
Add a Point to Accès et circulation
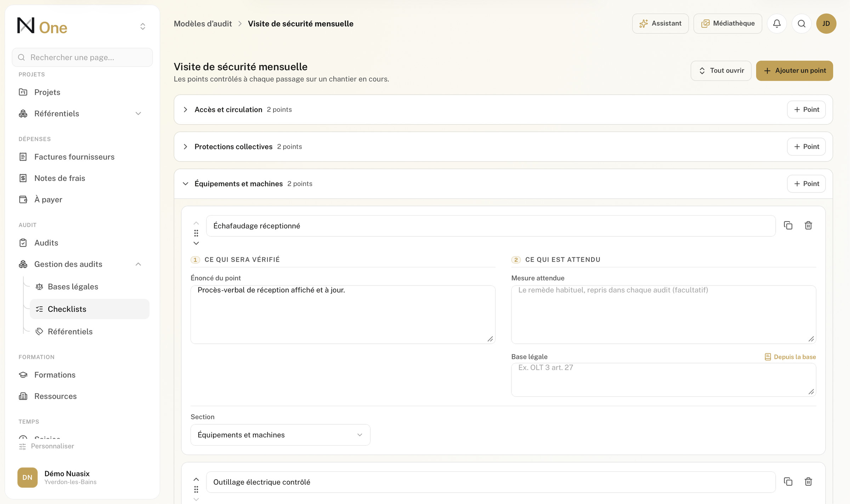tap(806, 110)
